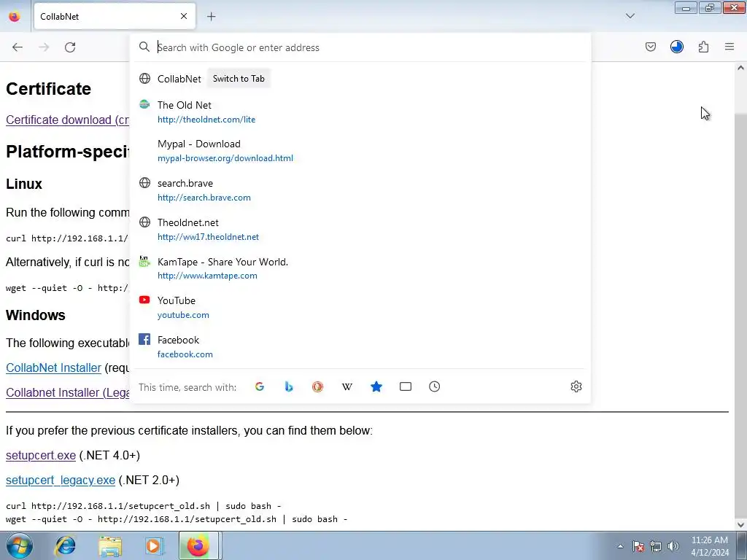
Task: Select KamTape - Share Your World suggestion
Action: coord(360,268)
